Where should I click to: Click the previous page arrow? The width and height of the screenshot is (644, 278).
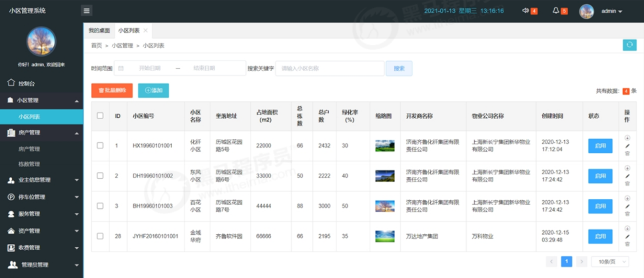click(551, 261)
